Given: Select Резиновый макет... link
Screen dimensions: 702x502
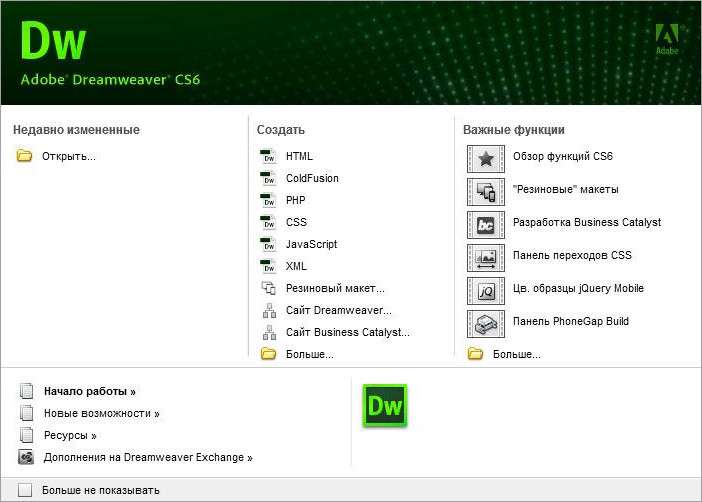Looking at the screenshot, I should pos(335,288).
